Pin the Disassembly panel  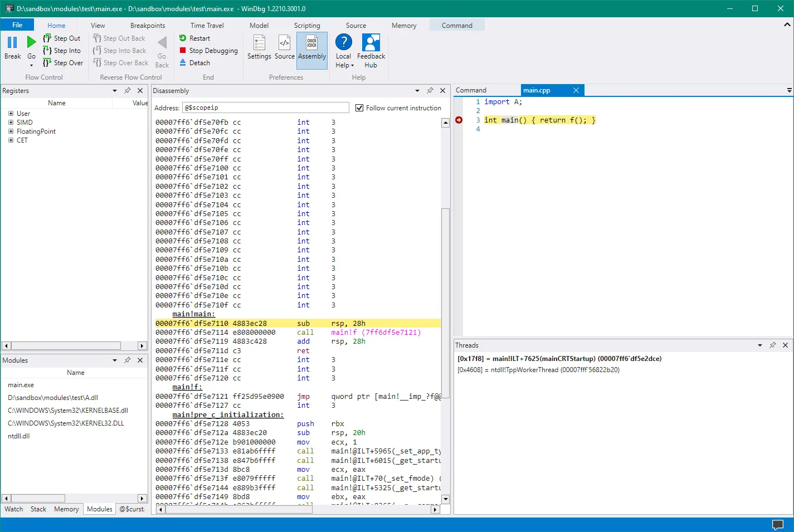coord(430,91)
